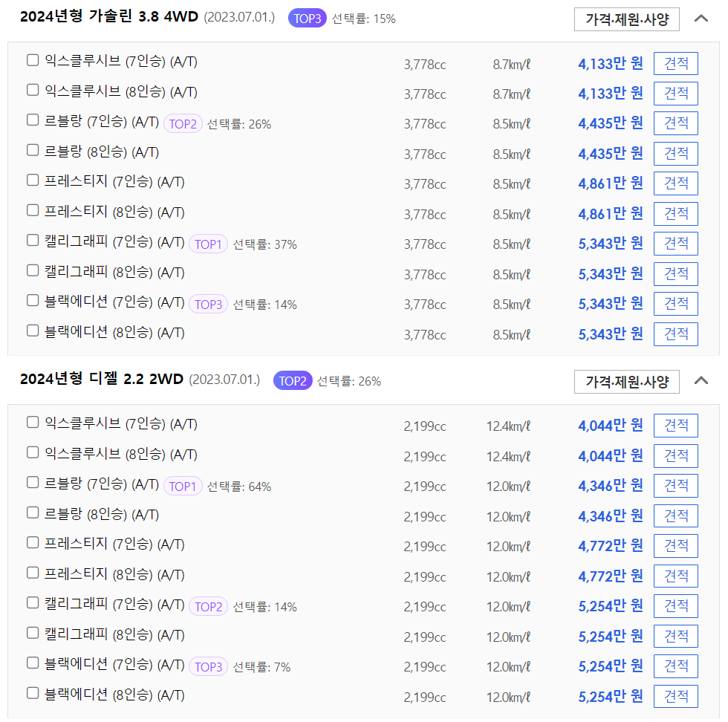This screenshot has height=722, width=728.
Task: Check 디젤 2.2 2WD 익스클루시브 (8인승) checkbox
Action: (x=33, y=452)
